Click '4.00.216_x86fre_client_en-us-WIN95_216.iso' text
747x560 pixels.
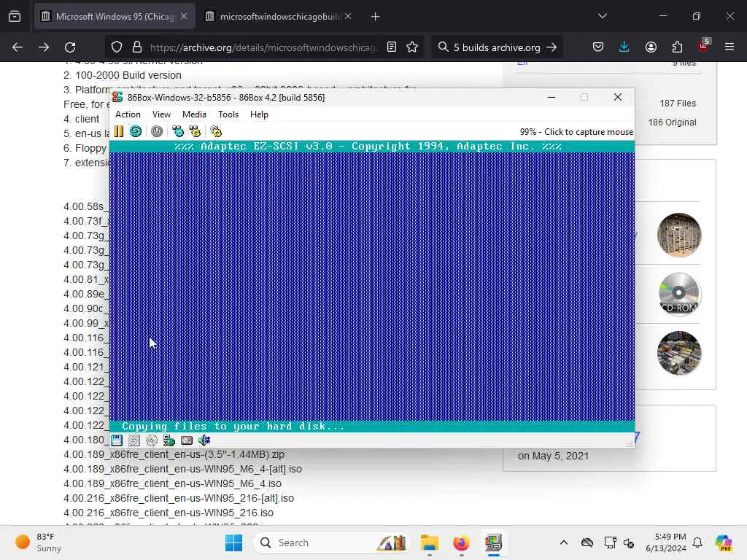click(169, 513)
